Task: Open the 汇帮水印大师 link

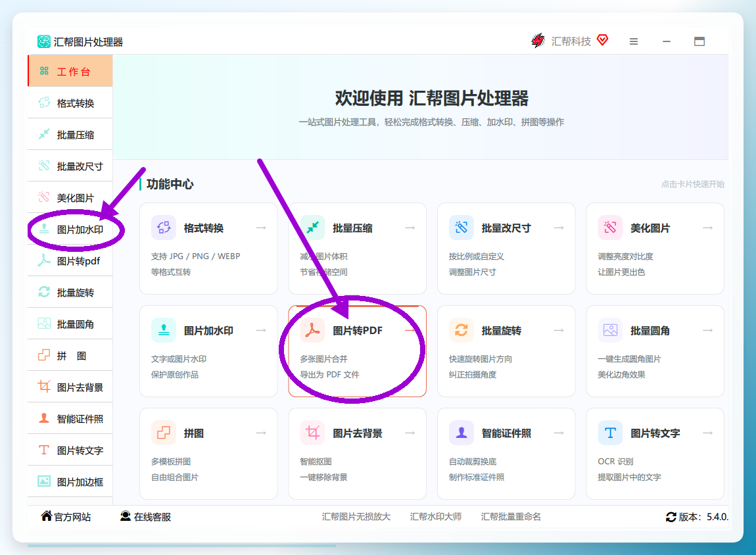Action: 435,517
